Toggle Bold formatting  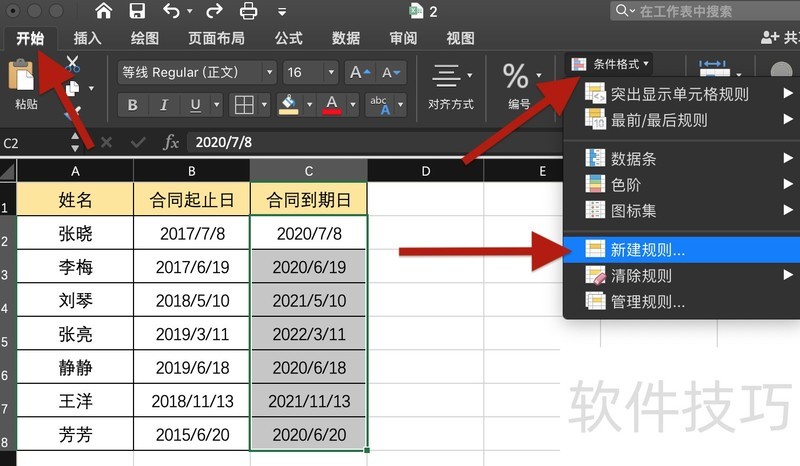[132, 105]
